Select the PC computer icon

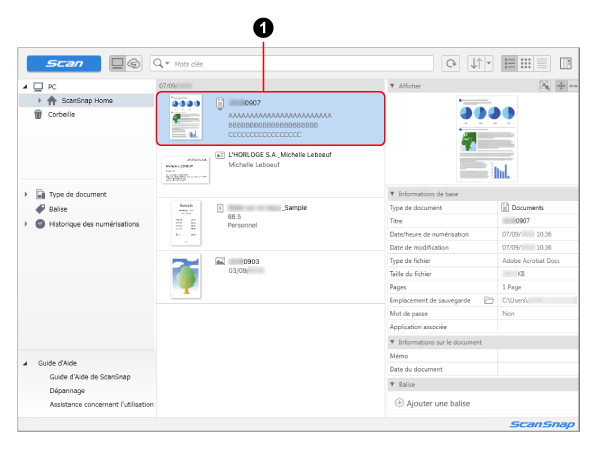(x=38, y=87)
